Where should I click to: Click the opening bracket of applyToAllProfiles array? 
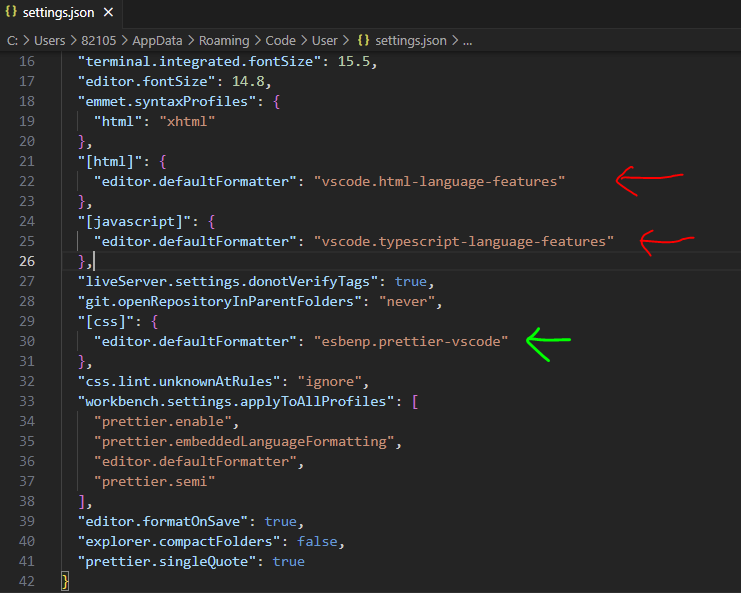(x=415, y=401)
